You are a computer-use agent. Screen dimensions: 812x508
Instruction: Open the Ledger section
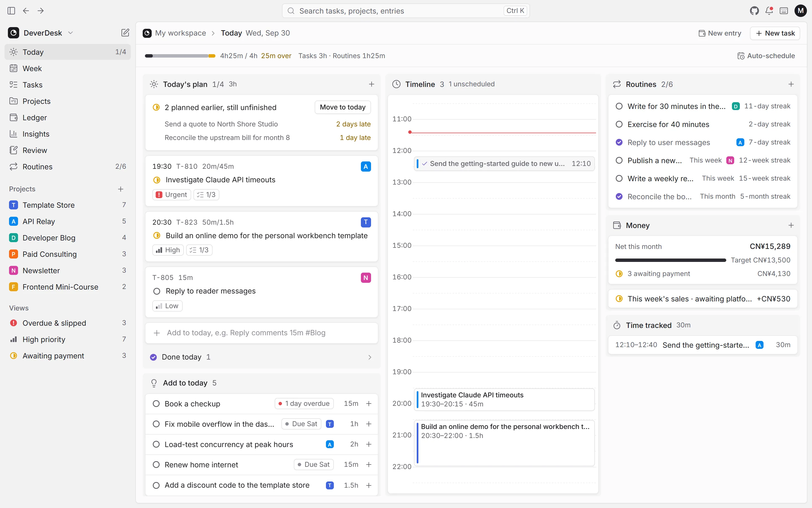[67, 118]
